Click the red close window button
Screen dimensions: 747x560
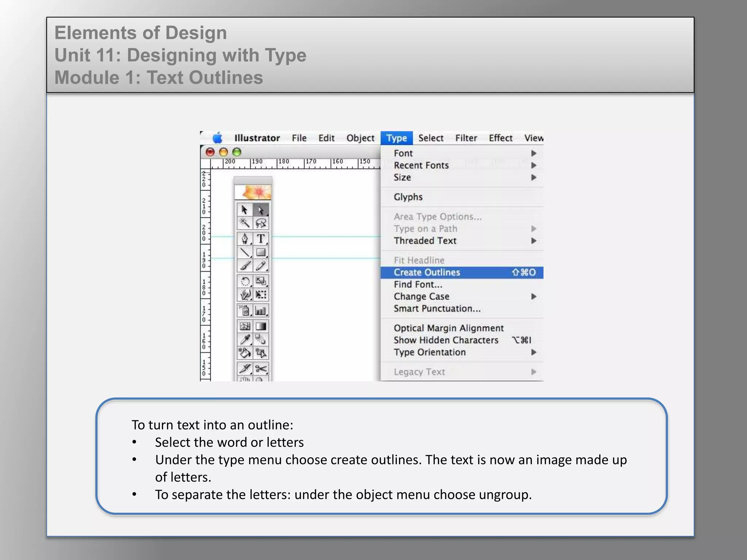tap(210, 152)
